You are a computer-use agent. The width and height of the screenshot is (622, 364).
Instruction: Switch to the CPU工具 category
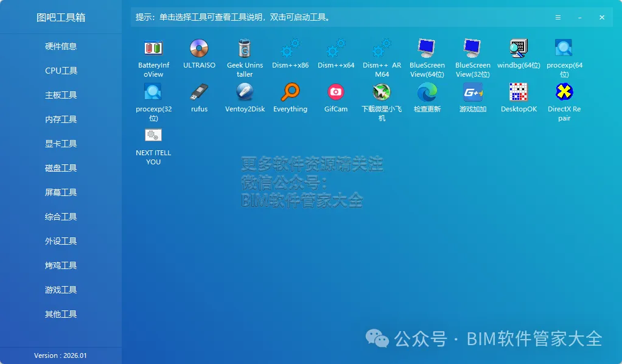pos(61,71)
